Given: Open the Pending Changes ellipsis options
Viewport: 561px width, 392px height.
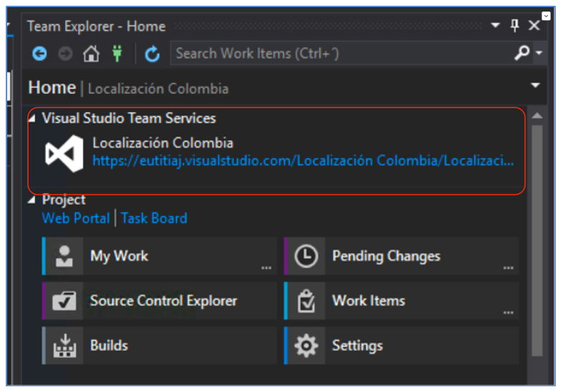Looking at the screenshot, I should (509, 268).
